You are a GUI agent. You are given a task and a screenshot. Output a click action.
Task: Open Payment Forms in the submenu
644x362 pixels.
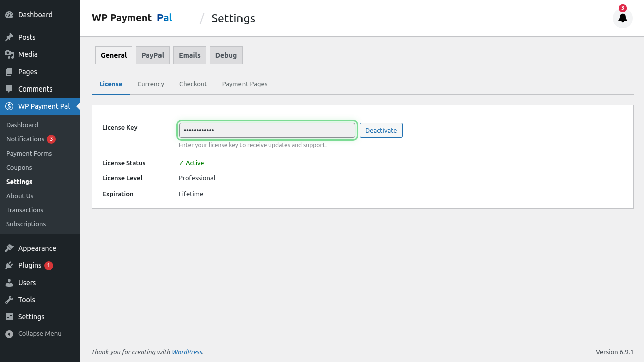[29, 154]
